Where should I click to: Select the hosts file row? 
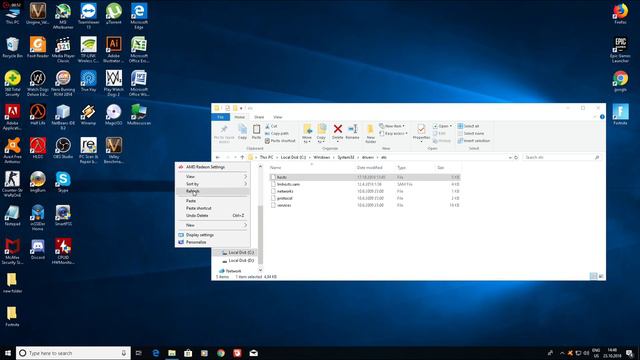pos(365,177)
